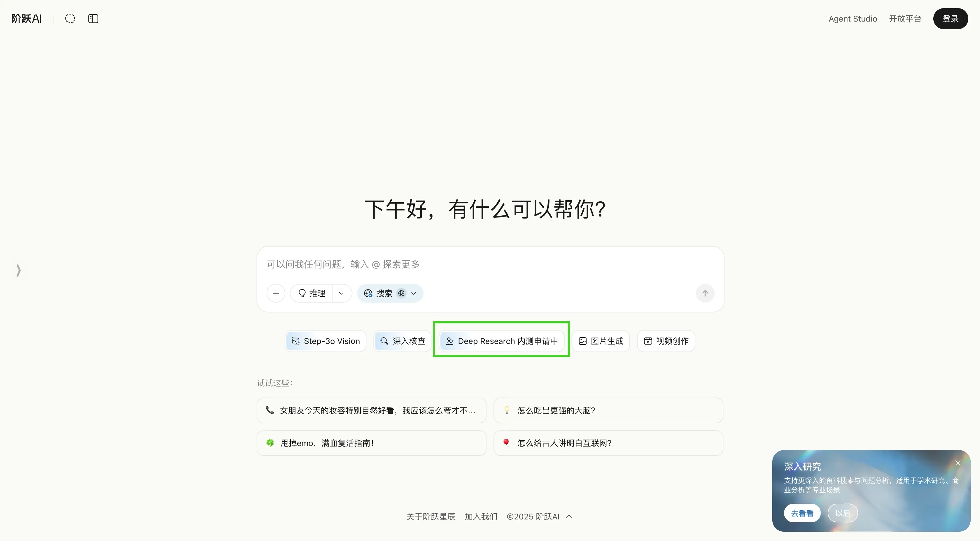Start a new chat with dashed circle icon

(x=70, y=19)
